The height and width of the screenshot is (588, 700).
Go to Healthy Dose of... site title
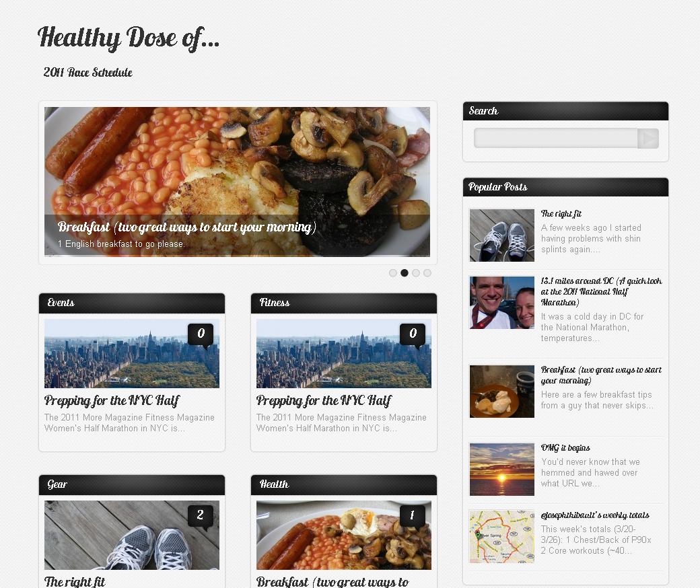(129, 38)
